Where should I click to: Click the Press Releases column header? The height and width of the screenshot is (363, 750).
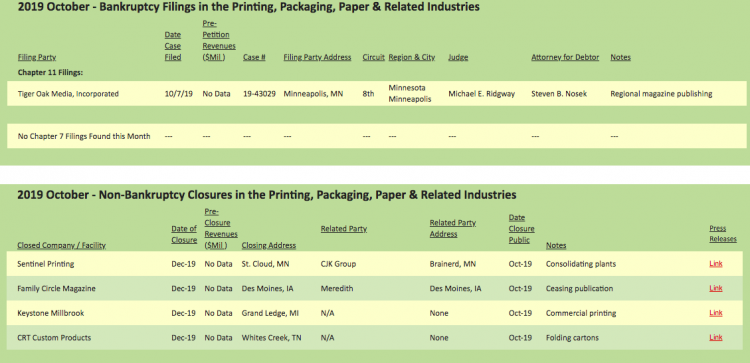pyautogui.click(x=723, y=234)
